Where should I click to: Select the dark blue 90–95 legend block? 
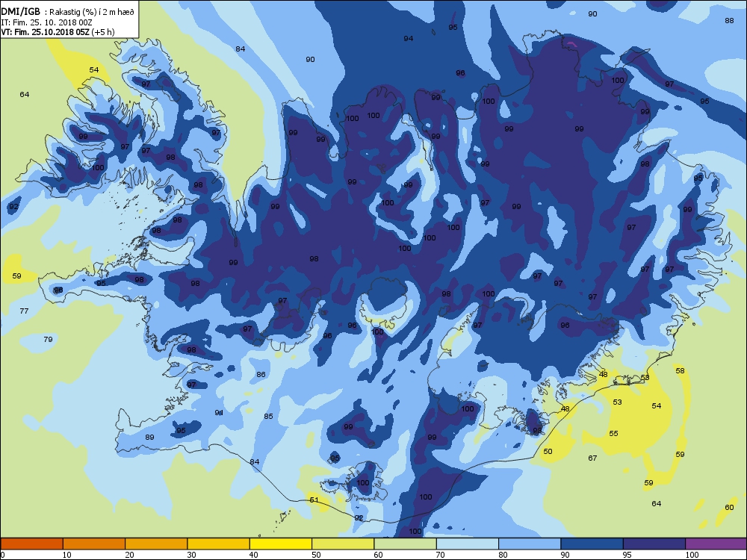592,544
